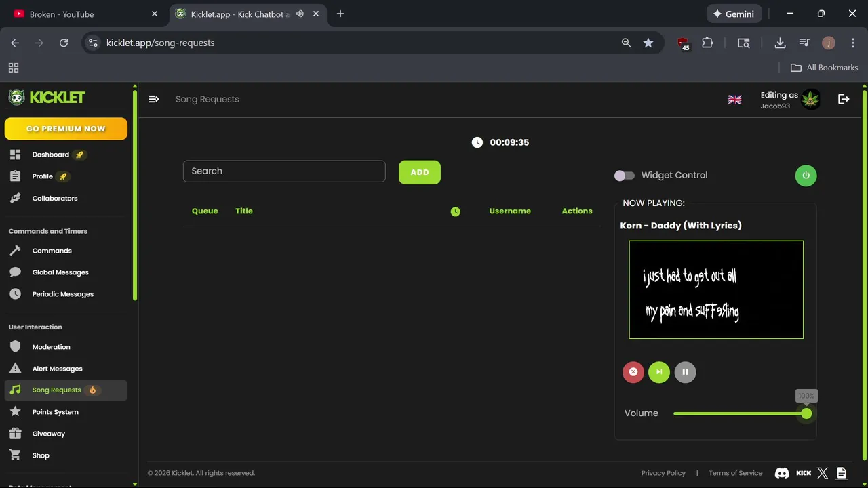
Task: Open a new browser tab
Action: point(340,14)
